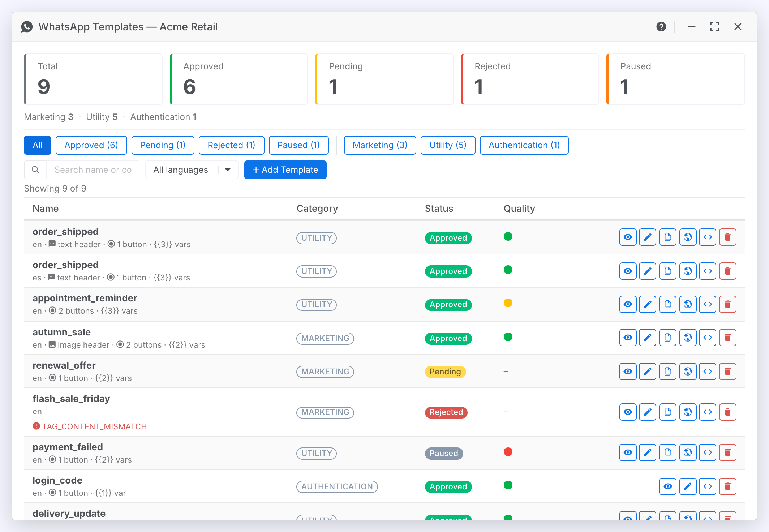769x532 pixels.
Task: Click the Pending status badge for renewal_offer
Action: [x=445, y=372]
